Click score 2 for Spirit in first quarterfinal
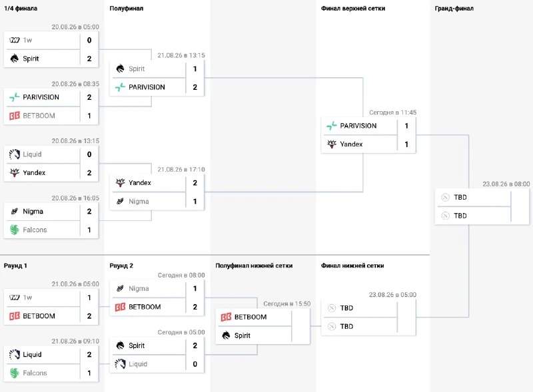This screenshot has height=392, width=533. click(x=89, y=59)
